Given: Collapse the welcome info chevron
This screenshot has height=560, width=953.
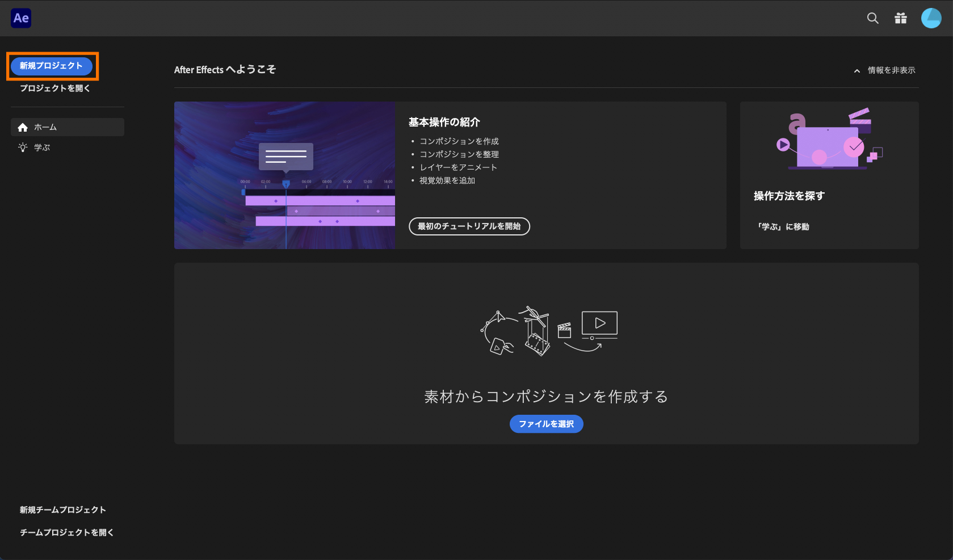Looking at the screenshot, I should coord(857,71).
